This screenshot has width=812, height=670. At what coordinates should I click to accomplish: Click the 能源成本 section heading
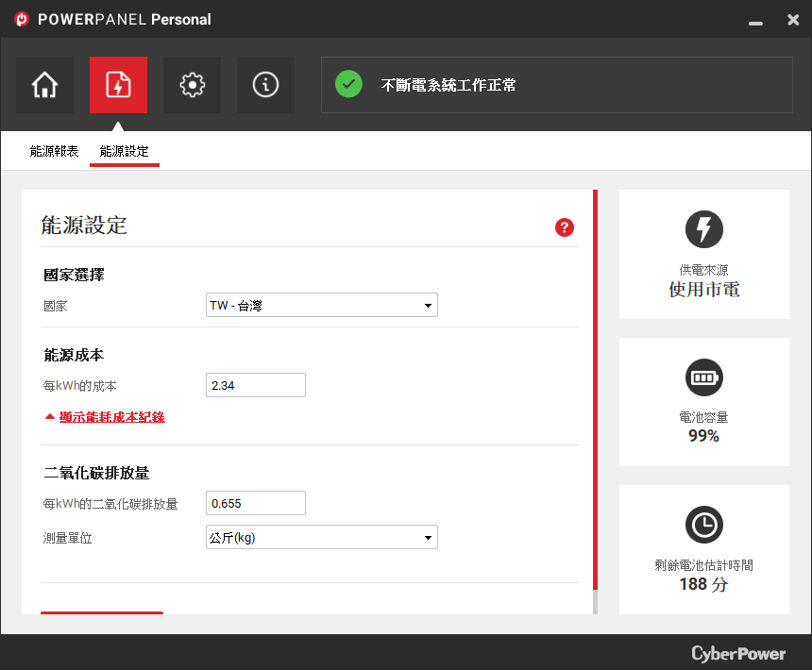click(74, 355)
